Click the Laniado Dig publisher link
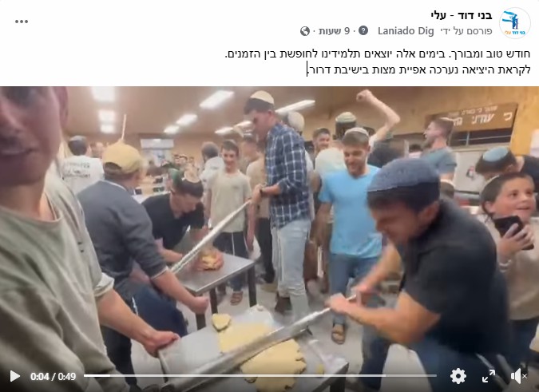539x392 pixels. pyautogui.click(x=406, y=31)
